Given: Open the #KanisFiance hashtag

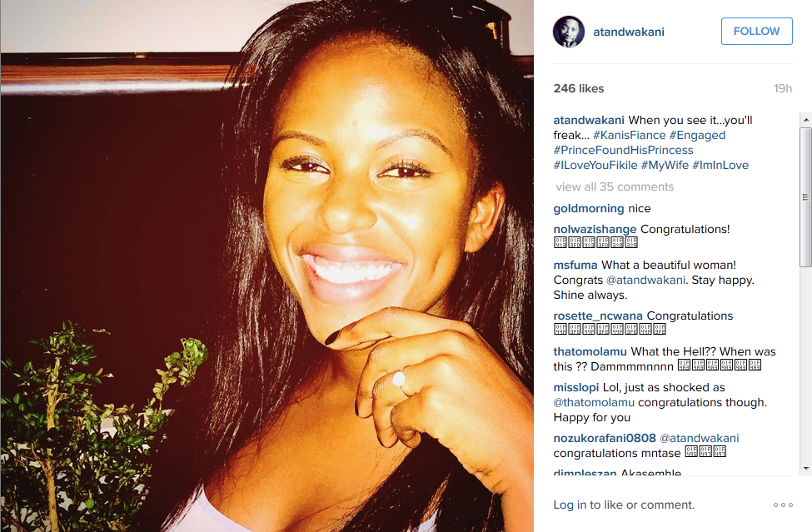Looking at the screenshot, I should [630, 135].
